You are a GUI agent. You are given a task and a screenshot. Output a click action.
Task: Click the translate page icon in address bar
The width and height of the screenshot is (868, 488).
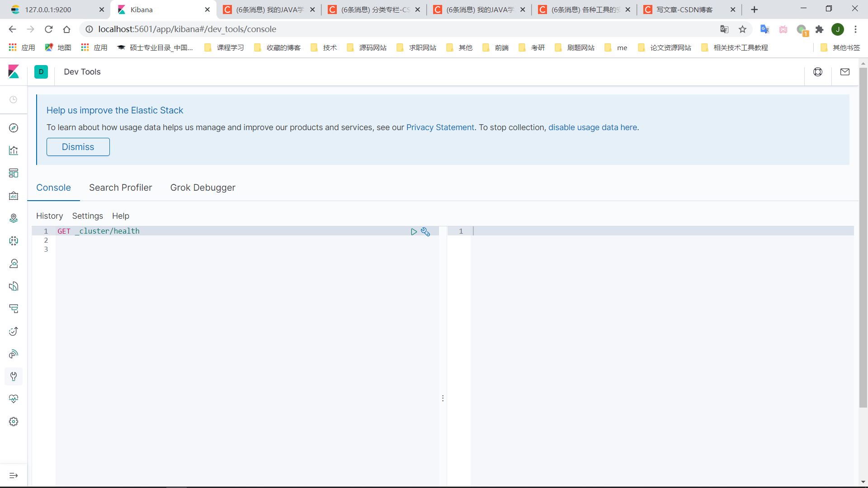pyautogui.click(x=724, y=29)
